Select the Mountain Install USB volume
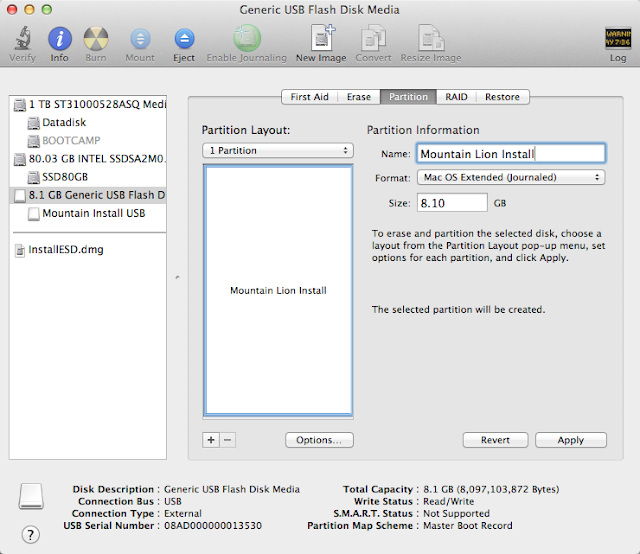This screenshot has height=554, width=640. [88, 213]
